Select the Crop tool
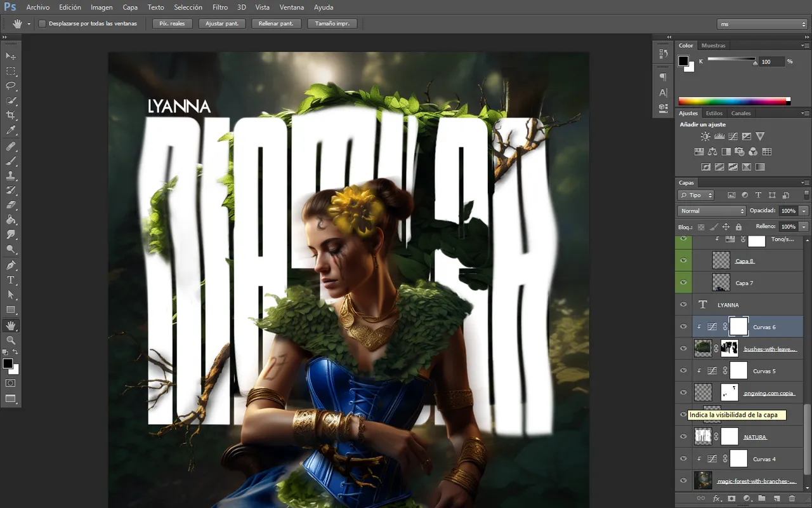This screenshot has width=812, height=508. [x=11, y=115]
